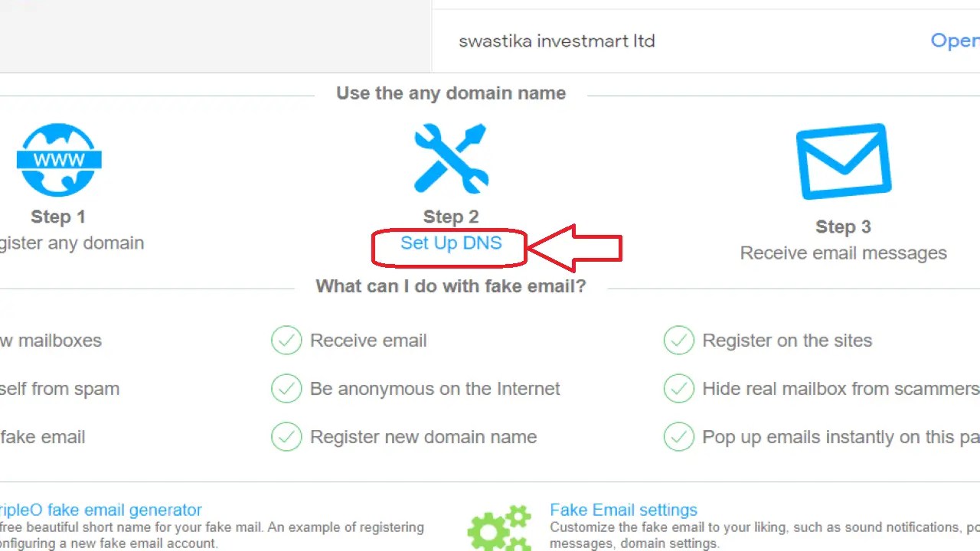Select the Step 1 WWW globe icon
The width and height of the screenshot is (980, 551).
coord(58,158)
